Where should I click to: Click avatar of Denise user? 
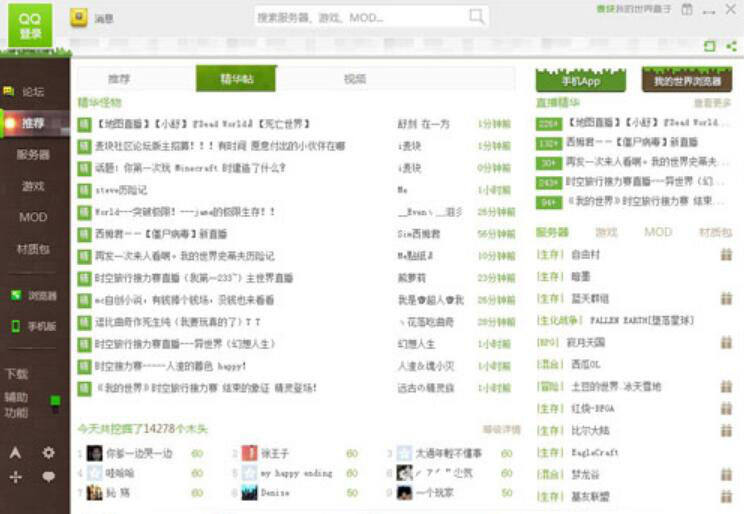250,493
